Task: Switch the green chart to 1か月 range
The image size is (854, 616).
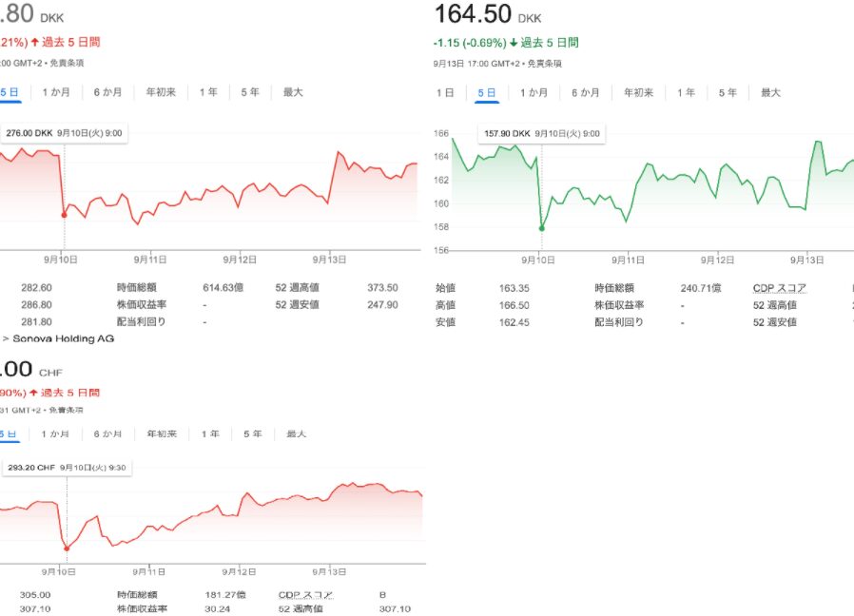Action: 534,92
